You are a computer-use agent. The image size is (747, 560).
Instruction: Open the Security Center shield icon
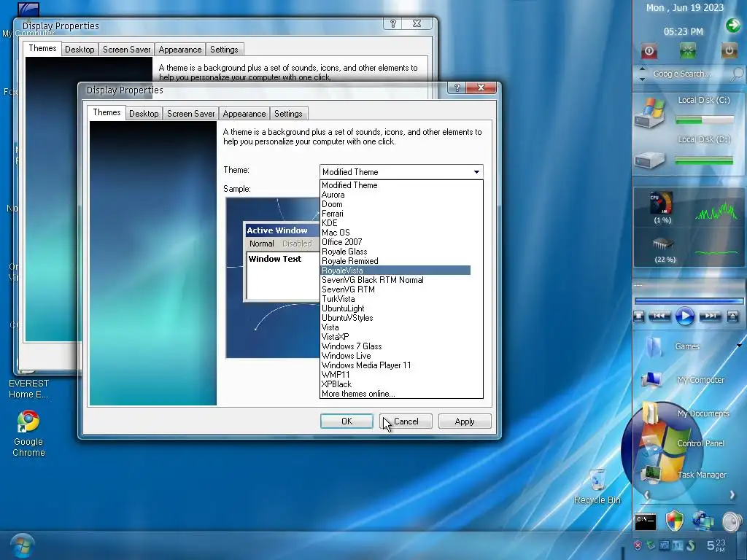674,521
